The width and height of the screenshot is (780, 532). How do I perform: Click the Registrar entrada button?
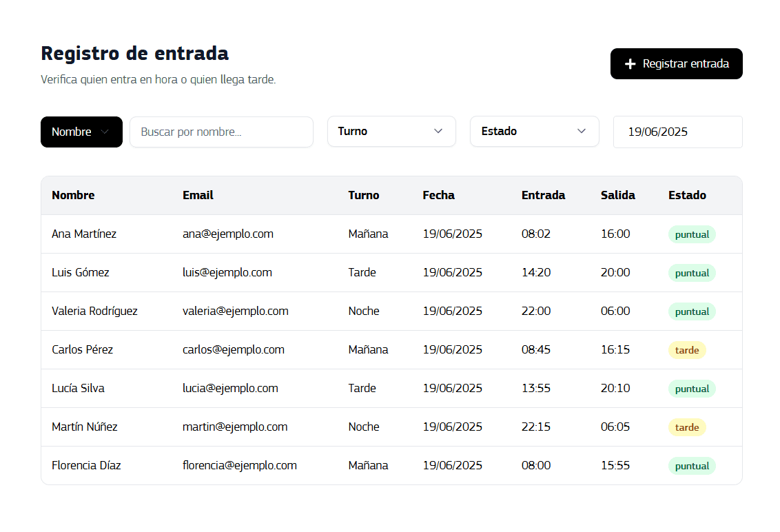coord(676,63)
